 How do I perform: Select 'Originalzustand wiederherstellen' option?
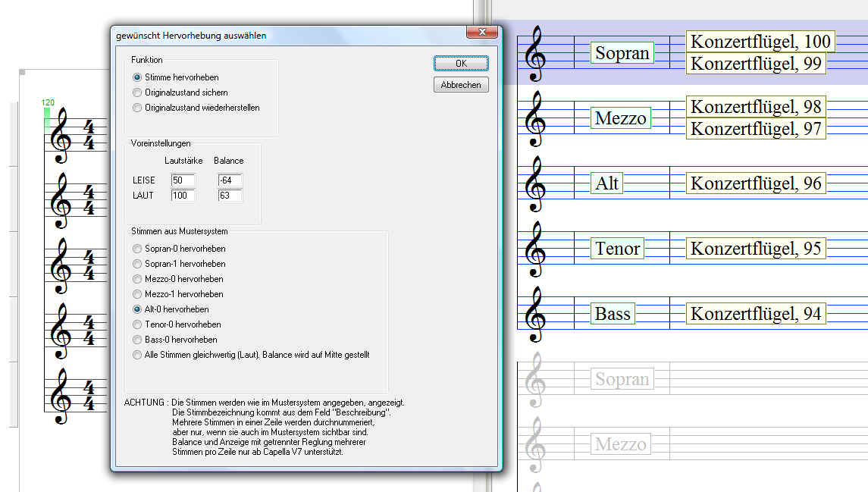coord(137,108)
